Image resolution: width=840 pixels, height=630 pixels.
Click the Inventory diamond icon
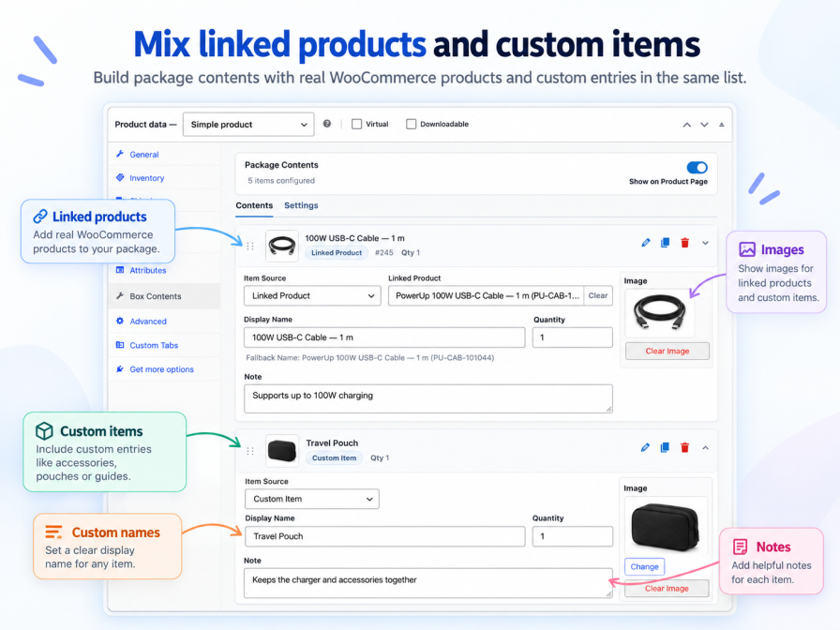(120, 177)
